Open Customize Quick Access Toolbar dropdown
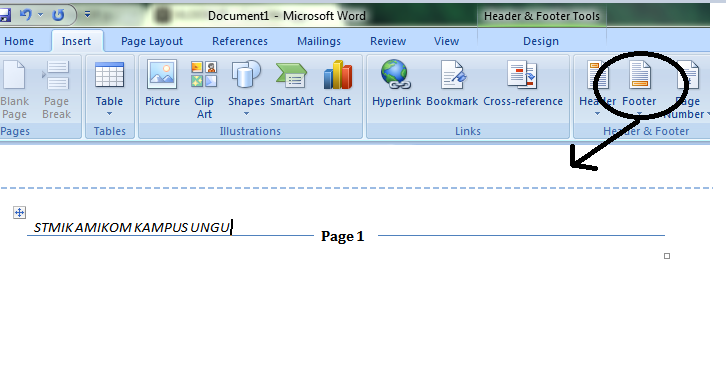The height and width of the screenshot is (371, 726). coord(88,15)
